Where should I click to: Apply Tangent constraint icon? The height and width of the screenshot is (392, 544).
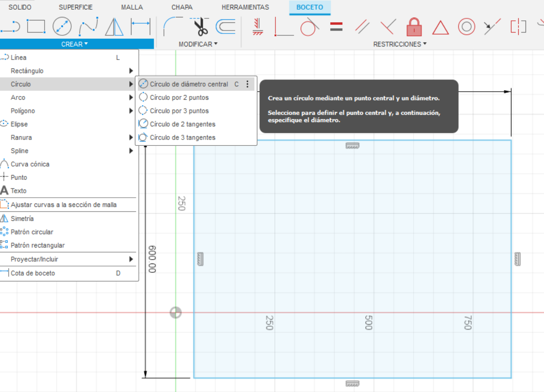point(310,27)
